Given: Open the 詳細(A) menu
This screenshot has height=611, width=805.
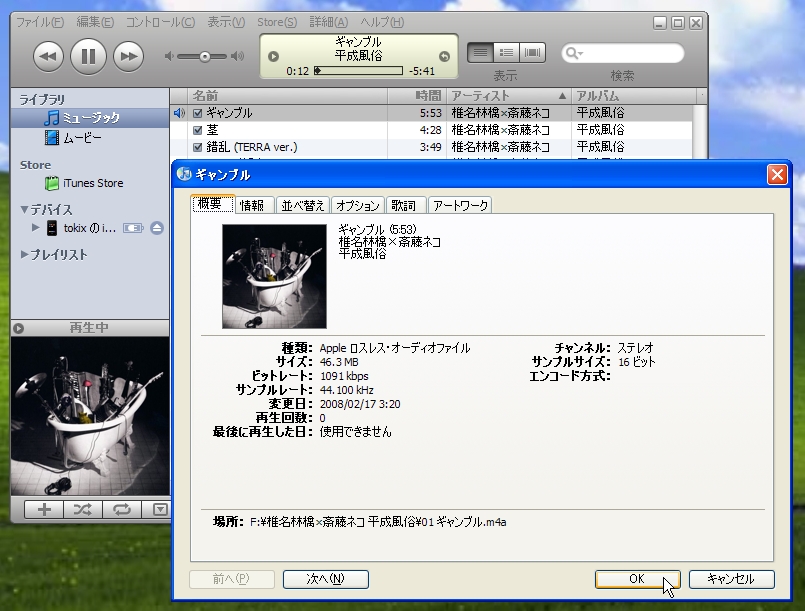Looking at the screenshot, I should (329, 22).
